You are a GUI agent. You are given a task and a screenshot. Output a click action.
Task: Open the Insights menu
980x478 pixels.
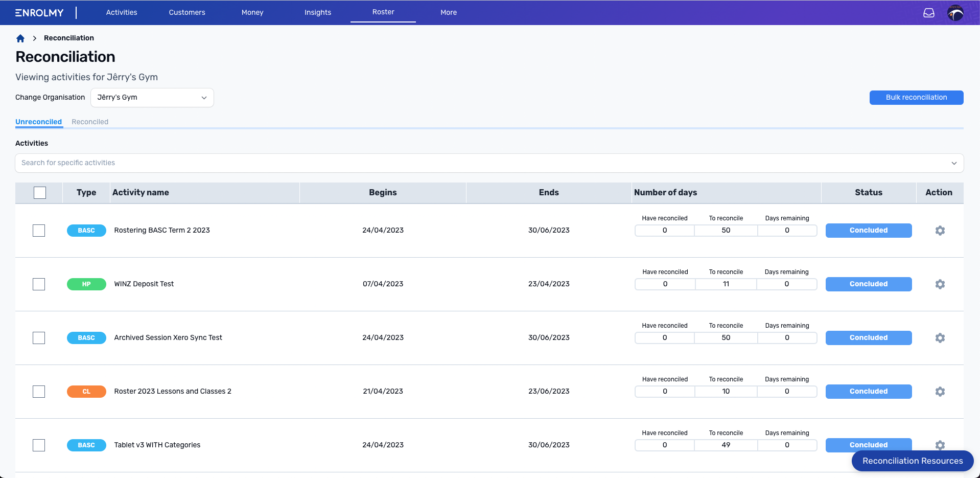(318, 12)
